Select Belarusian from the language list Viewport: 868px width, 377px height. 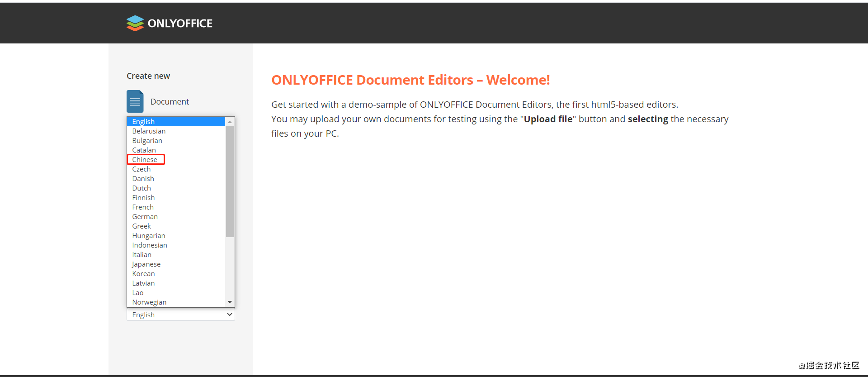176,131
